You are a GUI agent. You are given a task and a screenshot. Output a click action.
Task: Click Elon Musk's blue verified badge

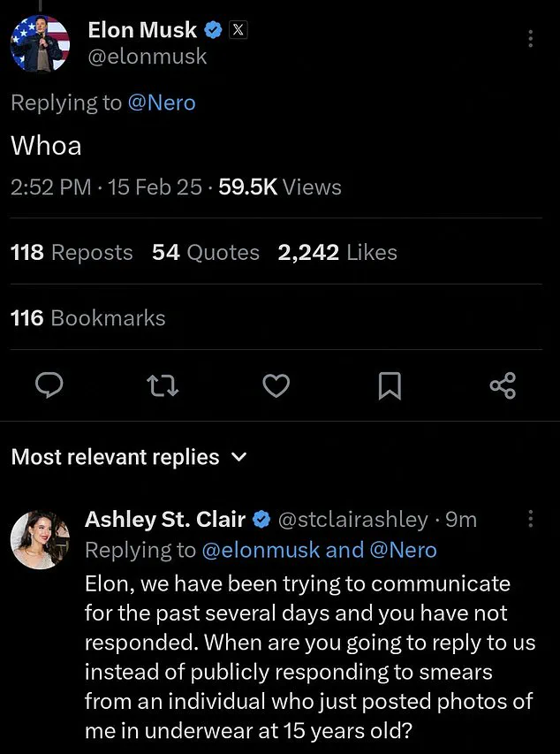click(x=212, y=29)
